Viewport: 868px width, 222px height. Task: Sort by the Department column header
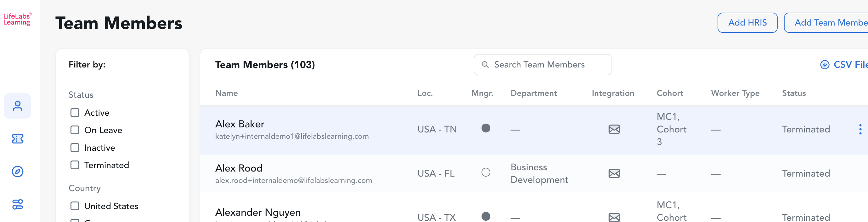point(534,93)
